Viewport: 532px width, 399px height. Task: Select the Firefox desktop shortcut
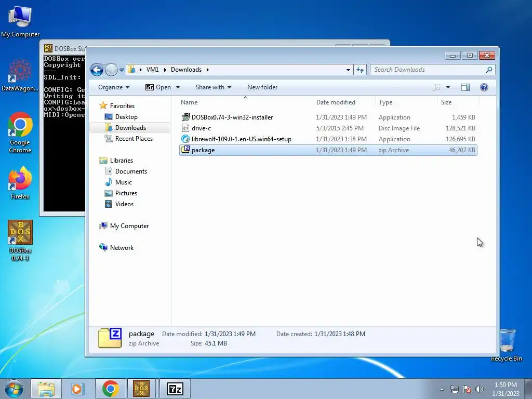20,183
